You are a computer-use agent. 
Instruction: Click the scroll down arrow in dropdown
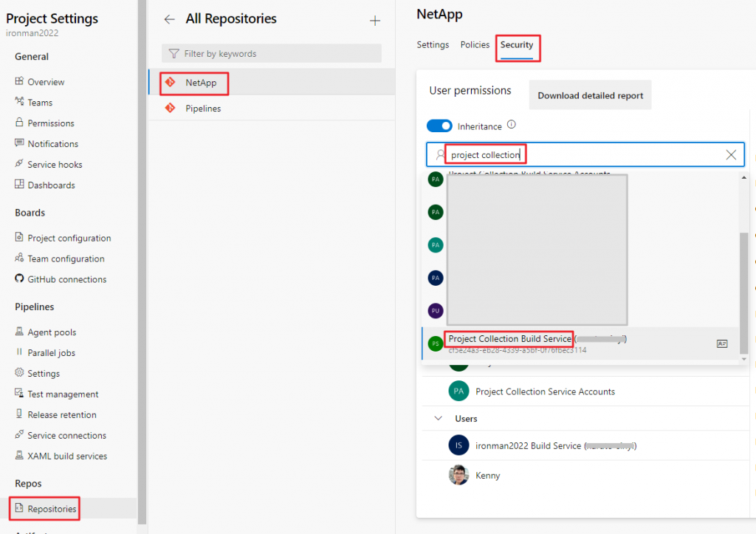pos(744,359)
